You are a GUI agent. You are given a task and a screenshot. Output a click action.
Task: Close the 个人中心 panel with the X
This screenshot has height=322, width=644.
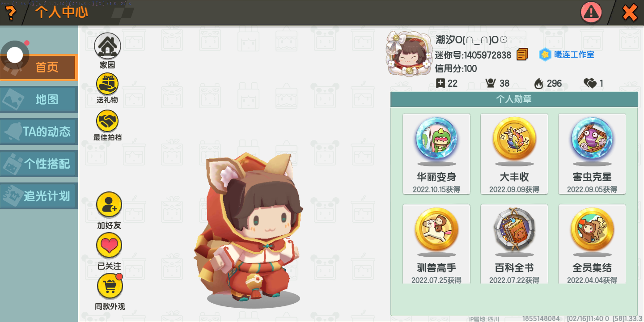coord(630,13)
